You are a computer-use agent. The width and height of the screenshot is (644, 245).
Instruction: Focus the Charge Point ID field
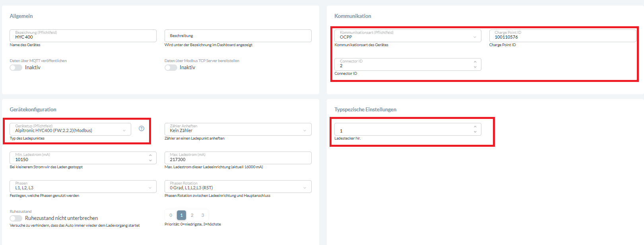(x=563, y=36)
